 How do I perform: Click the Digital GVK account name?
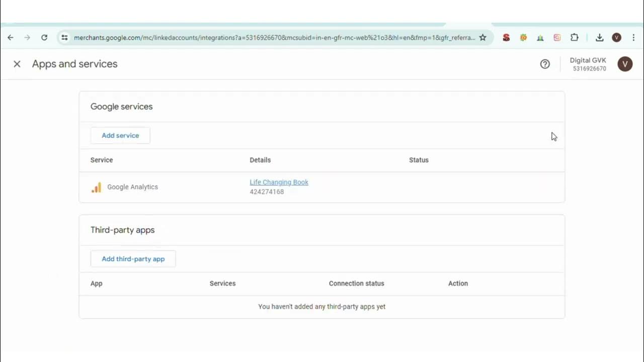click(588, 60)
